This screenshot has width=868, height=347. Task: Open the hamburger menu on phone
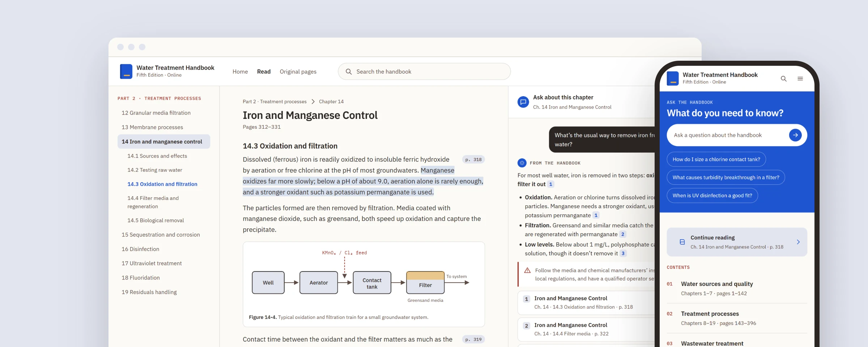coord(800,78)
